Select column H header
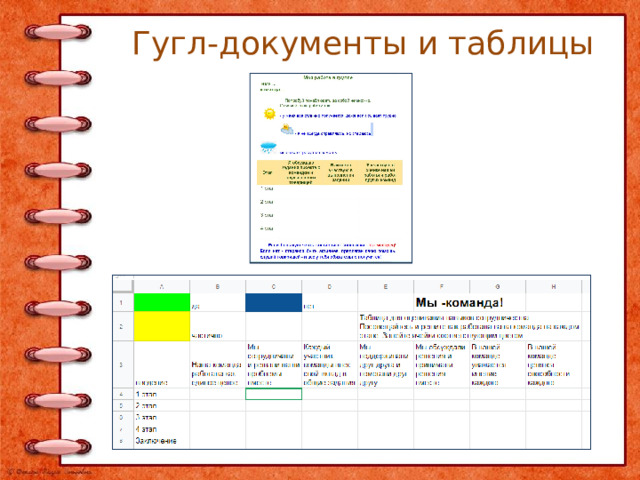Image resolution: width=640 pixels, height=480 pixels. tap(553, 287)
